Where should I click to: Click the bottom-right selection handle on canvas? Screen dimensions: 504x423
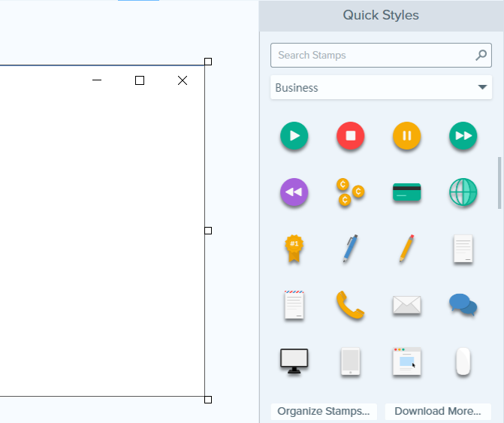click(208, 400)
